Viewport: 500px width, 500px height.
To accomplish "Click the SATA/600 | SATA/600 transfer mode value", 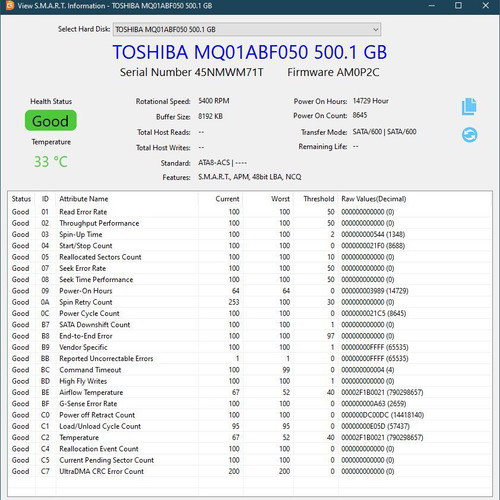I will click(x=384, y=132).
